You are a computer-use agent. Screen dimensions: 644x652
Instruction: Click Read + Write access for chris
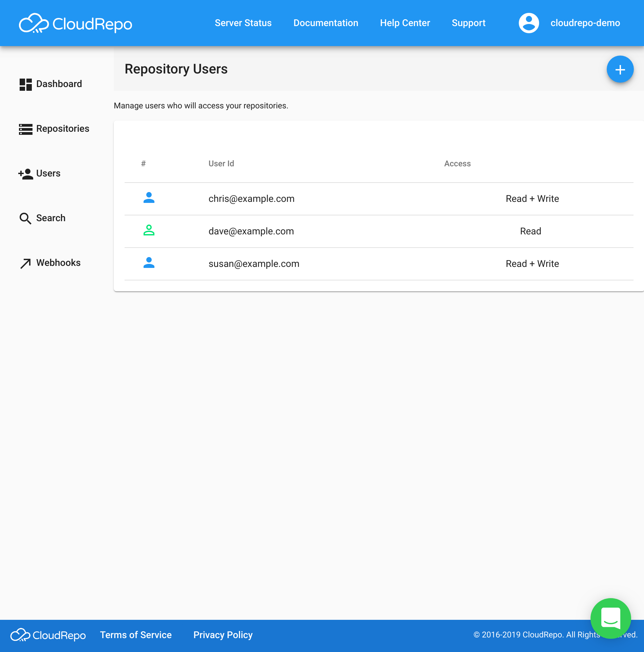click(x=532, y=199)
